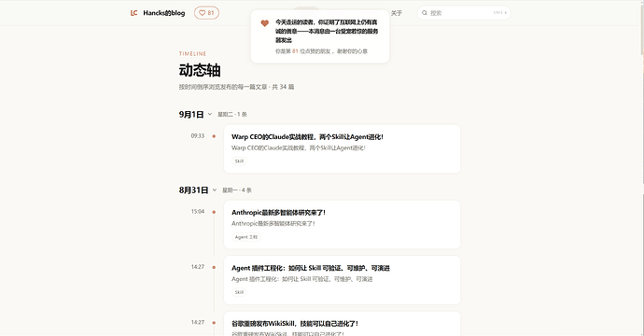Click the Skill tag under Agent 插件工程化
Screen dimensions: 644x336
[x=239, y=292]
